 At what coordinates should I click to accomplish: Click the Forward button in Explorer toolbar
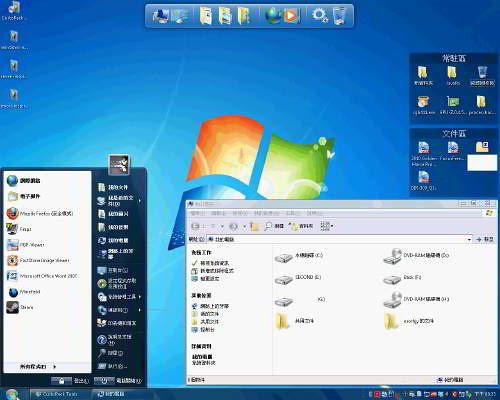pos(234,226)
